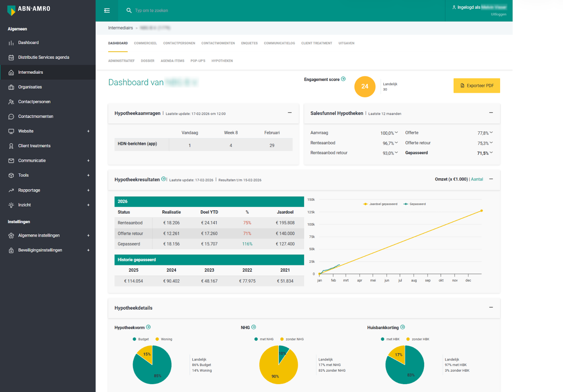Click the Engagement score info arrow icon
This screenshot has width=563, height=392.
(343, 79)
